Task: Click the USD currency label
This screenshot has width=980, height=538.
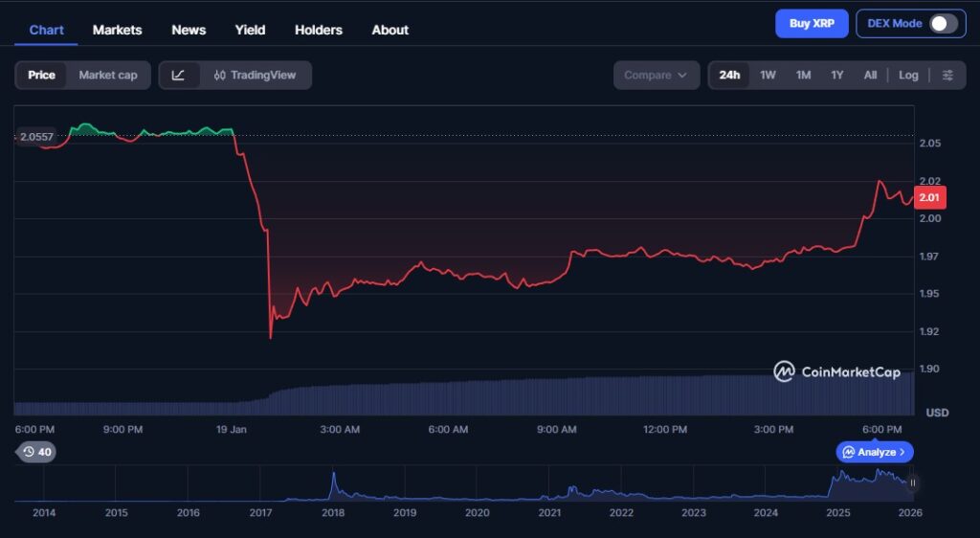Action: [937, 413]
